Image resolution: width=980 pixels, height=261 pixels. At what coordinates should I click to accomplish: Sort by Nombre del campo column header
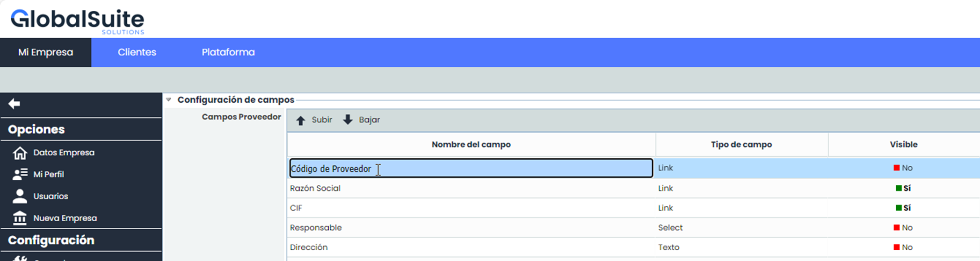[471, 144]
